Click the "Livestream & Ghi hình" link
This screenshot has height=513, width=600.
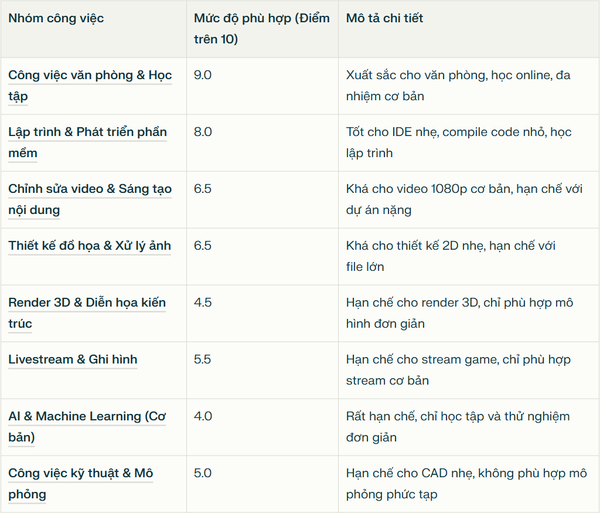(x=73, y=359)
